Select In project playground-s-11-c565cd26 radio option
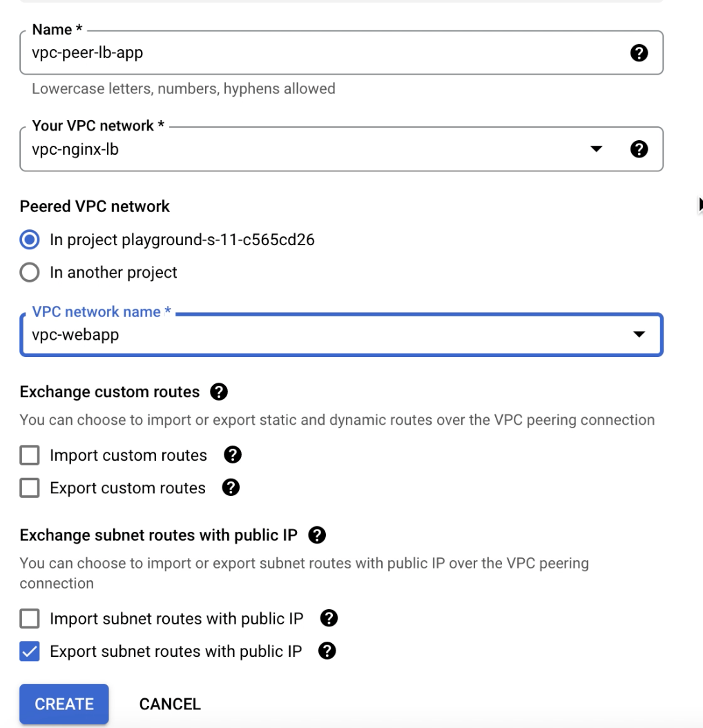 click(30, 240)
